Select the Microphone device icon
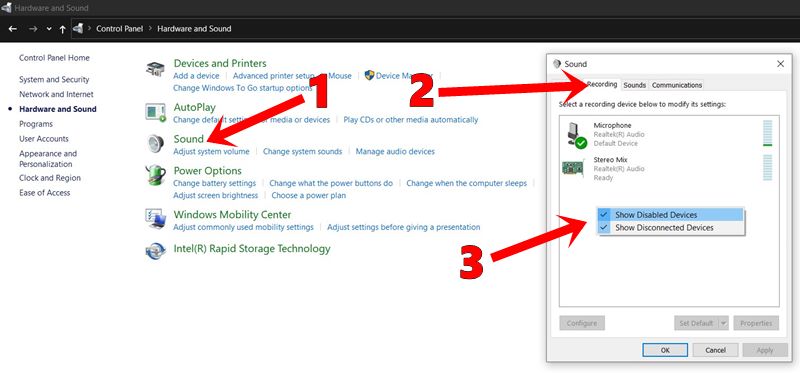The width and height of the screenshot is (800, 373). click(577, 135)
